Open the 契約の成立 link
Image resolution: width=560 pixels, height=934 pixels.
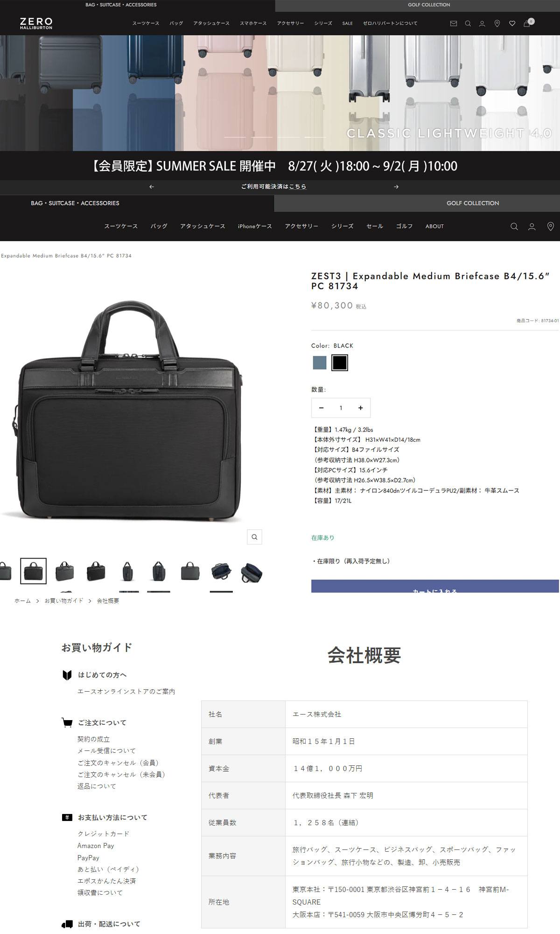click(x=94, y=739)
